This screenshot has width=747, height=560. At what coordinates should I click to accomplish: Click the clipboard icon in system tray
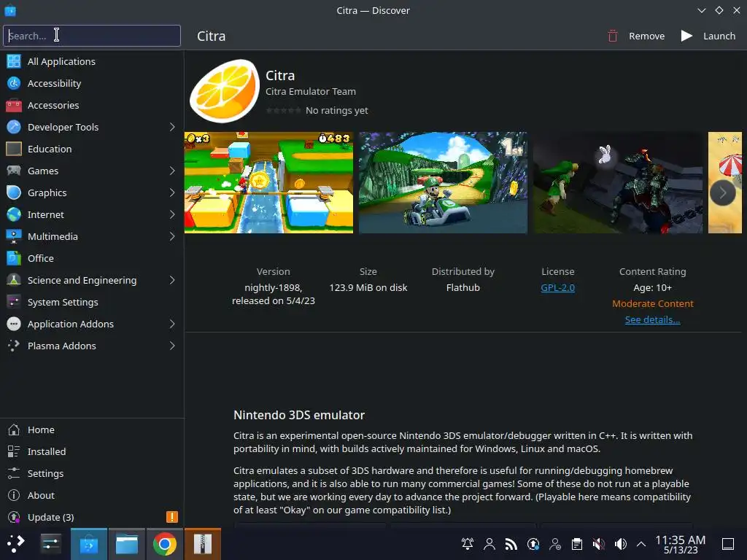577,544
